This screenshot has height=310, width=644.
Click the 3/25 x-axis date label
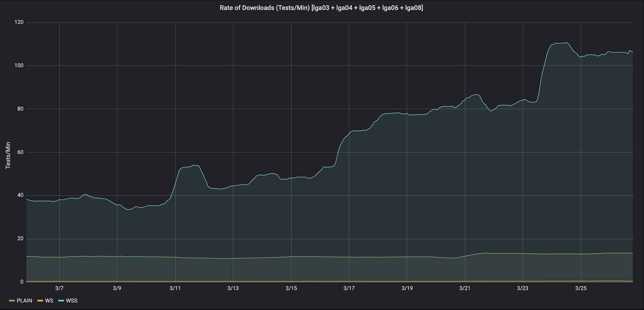pos(581,288)
